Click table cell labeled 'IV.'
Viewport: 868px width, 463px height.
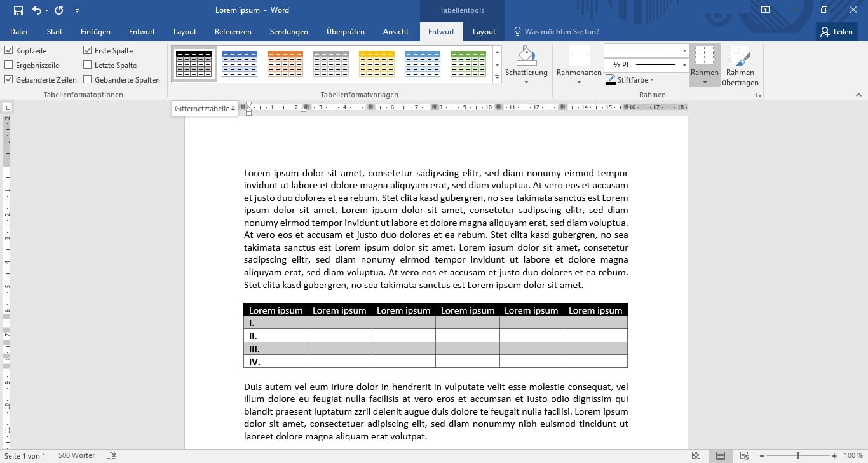[276, 361]
